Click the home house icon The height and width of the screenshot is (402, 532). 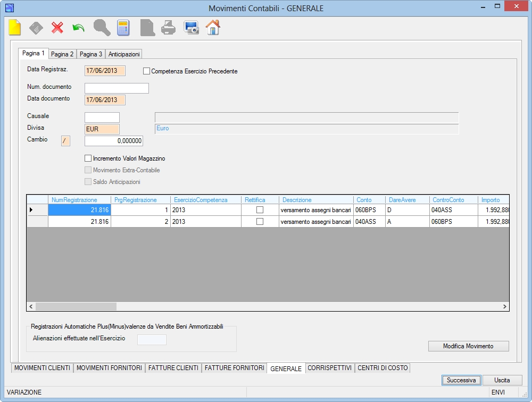[213, 28]
